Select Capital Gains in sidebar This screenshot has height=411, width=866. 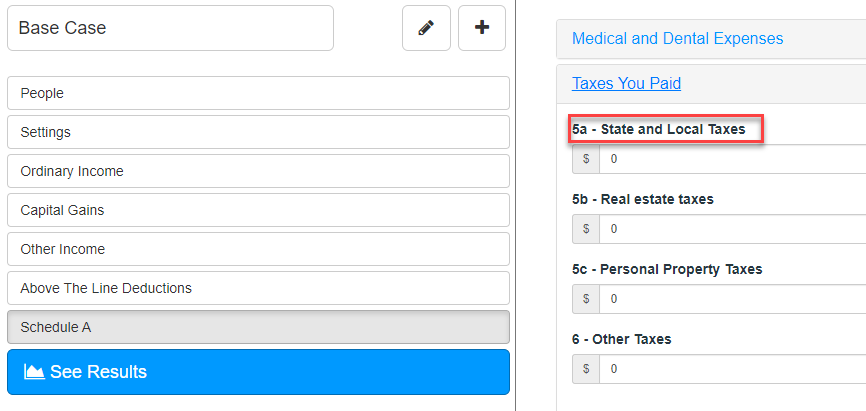tap(258, 210)
